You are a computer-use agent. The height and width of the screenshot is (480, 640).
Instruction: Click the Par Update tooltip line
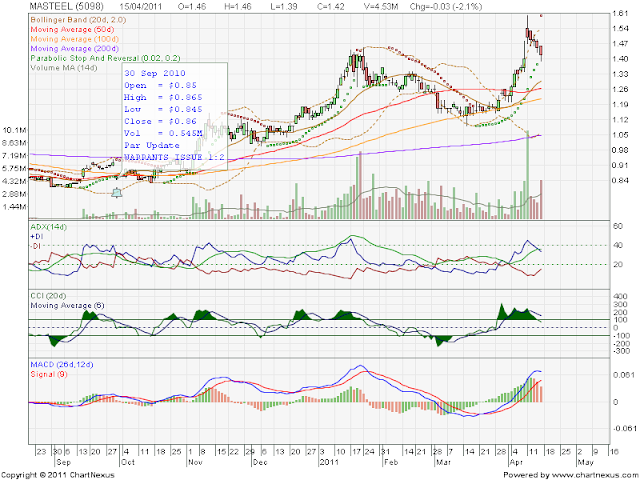[152, 145]
